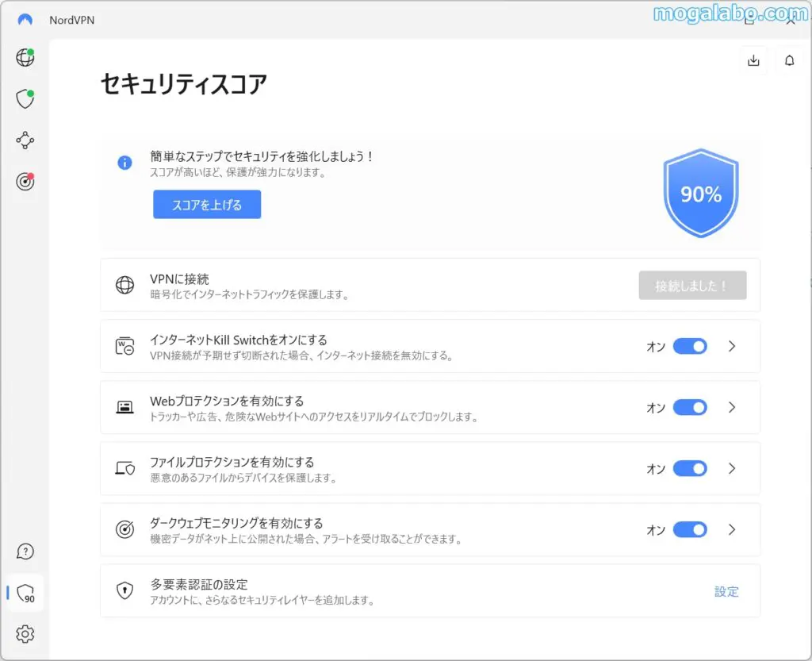Toggle off ファイルプロテクション switch
The width and height of the screenshot is (812, 661).
[x=689, y=468]
